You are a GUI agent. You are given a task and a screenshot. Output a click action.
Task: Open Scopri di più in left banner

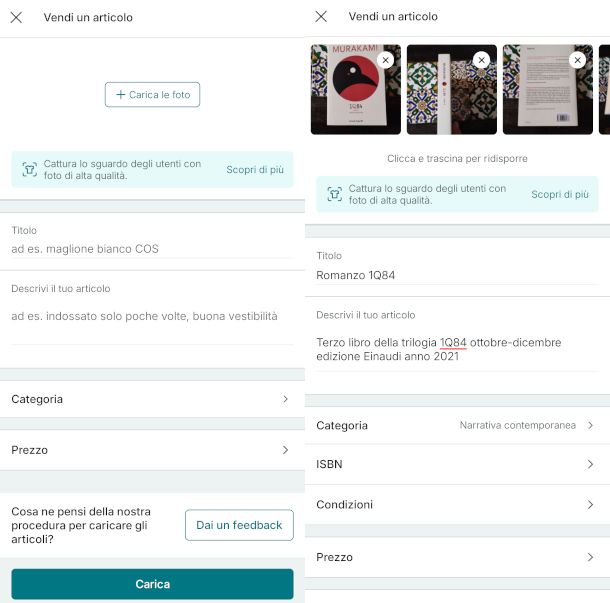point(255,170)
